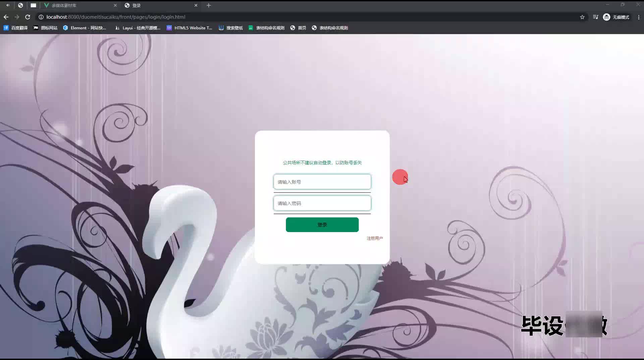Close the 登录 tab
The height and width of the screenshot is (360, 644).
196,5
